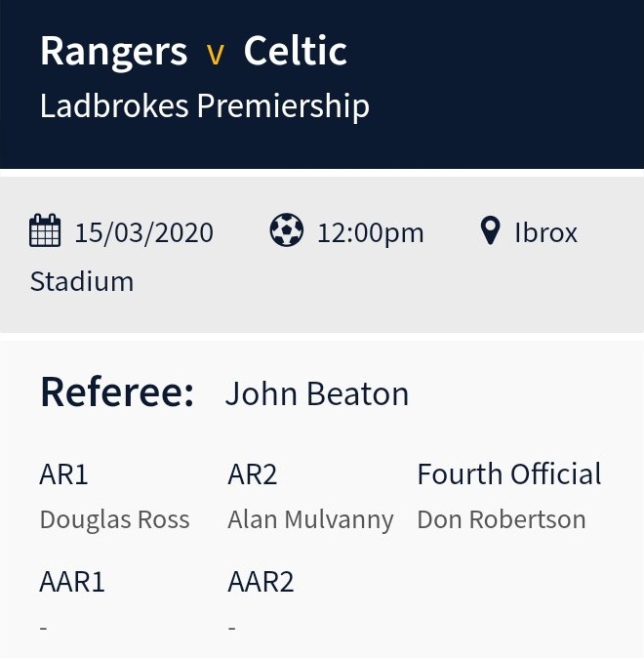Click the 12:00pm kickoff time
This screenshot has width=644, height=658.
point(371,233)
